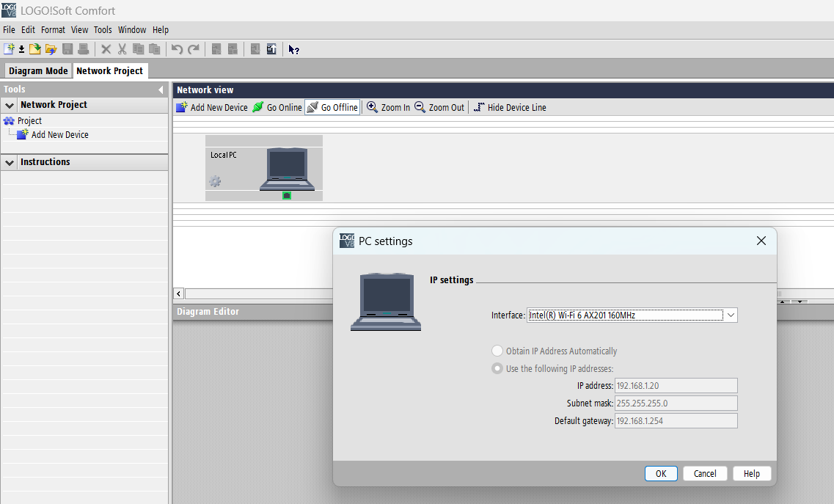Activate the context-sensitive help pointer
This screenshot has width=834, height=504.
[x=293, y=49]
